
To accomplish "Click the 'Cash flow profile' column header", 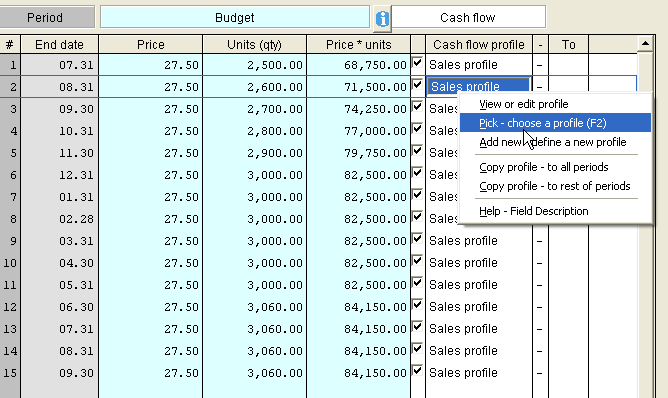I will coord(479,45).
